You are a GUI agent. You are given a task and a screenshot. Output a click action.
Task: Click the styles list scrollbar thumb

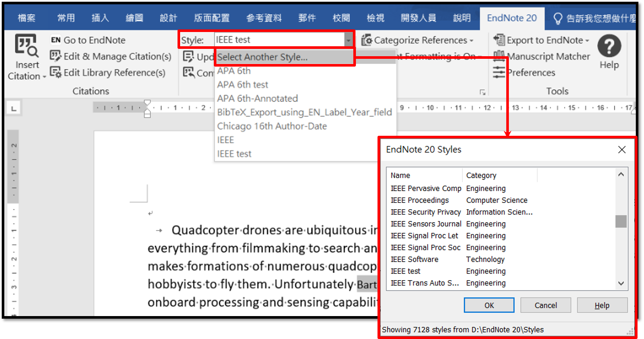tap(621, 221)
